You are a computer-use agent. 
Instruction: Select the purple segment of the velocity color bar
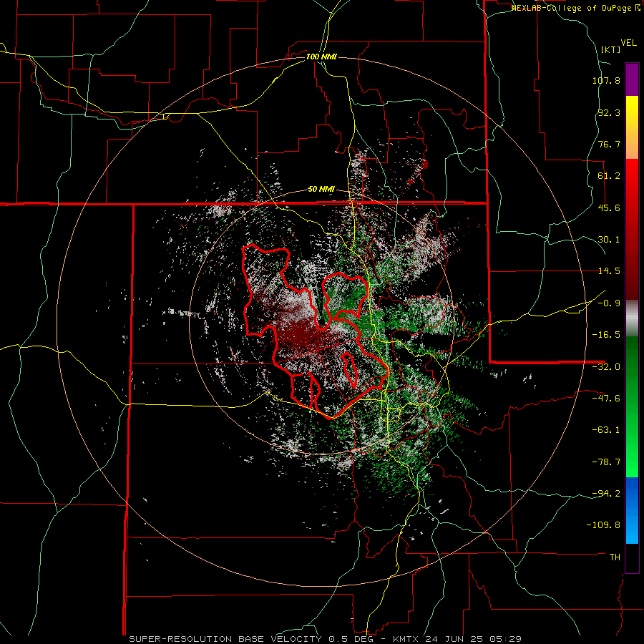632,79
